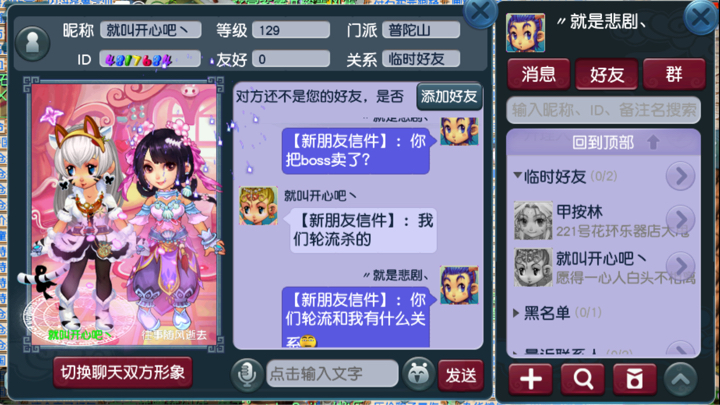Image resolution: width=720 pixels, height=405 pixels.
Task: Click the 添加好友 button
Action: tap(449, 96)
